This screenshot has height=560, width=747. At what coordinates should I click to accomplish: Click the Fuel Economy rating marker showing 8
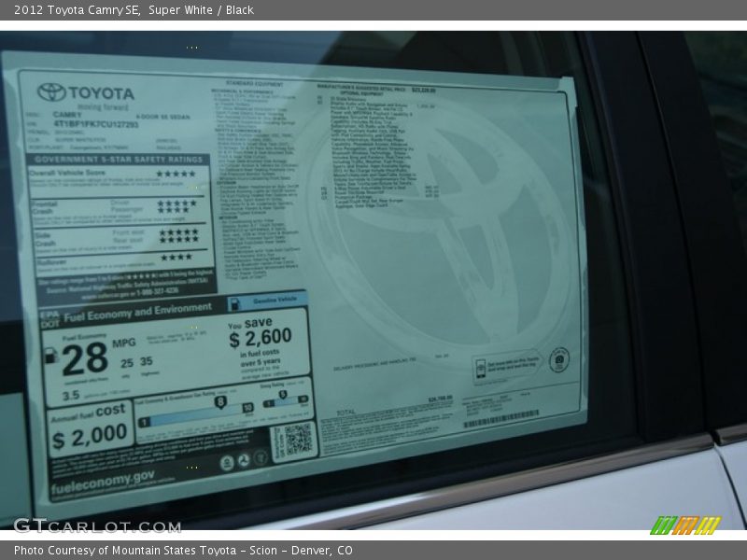pyautogui.click(x=220, y=402)
